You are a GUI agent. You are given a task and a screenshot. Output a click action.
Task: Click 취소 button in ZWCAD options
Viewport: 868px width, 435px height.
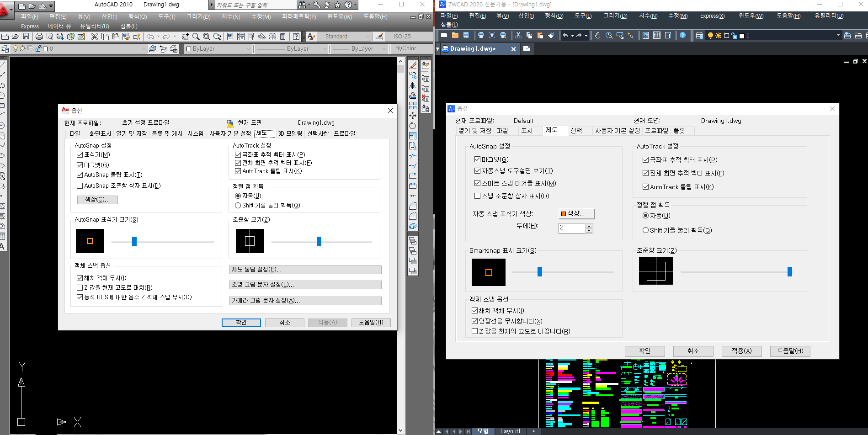693,351
